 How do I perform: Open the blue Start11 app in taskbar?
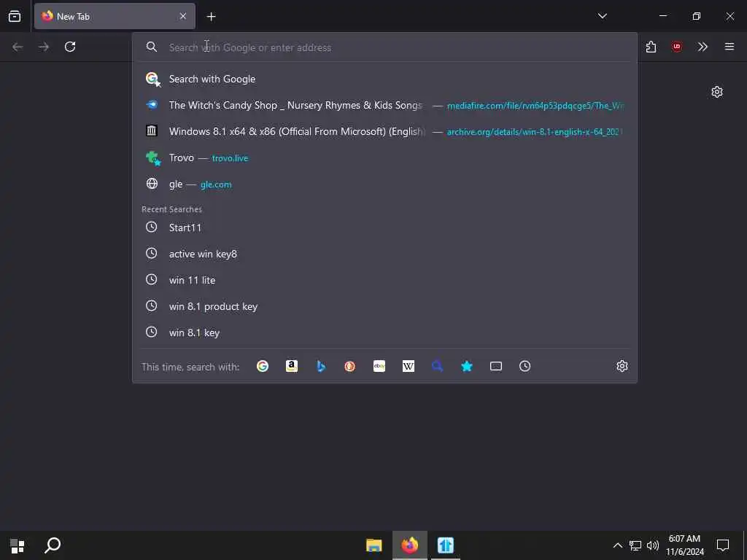446,545
